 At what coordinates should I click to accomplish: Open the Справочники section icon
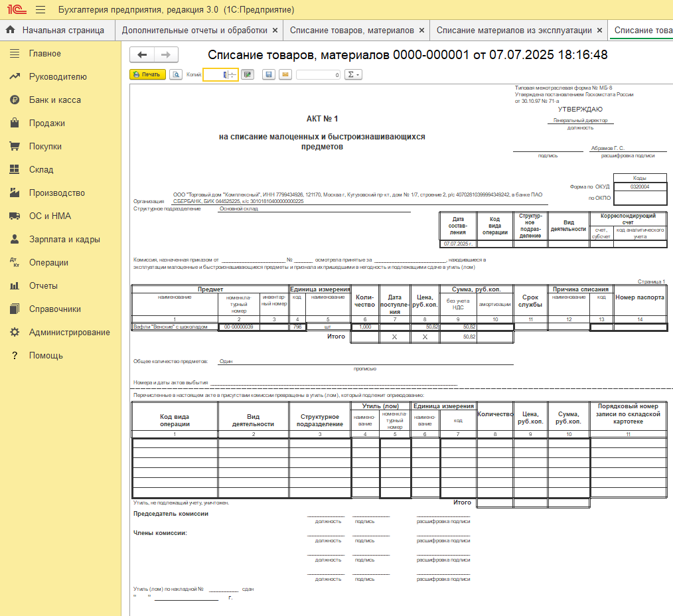(x=15, y=309)
